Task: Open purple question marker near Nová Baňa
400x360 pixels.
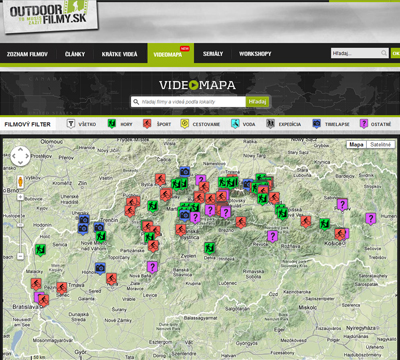Action: tap(152, 267)
